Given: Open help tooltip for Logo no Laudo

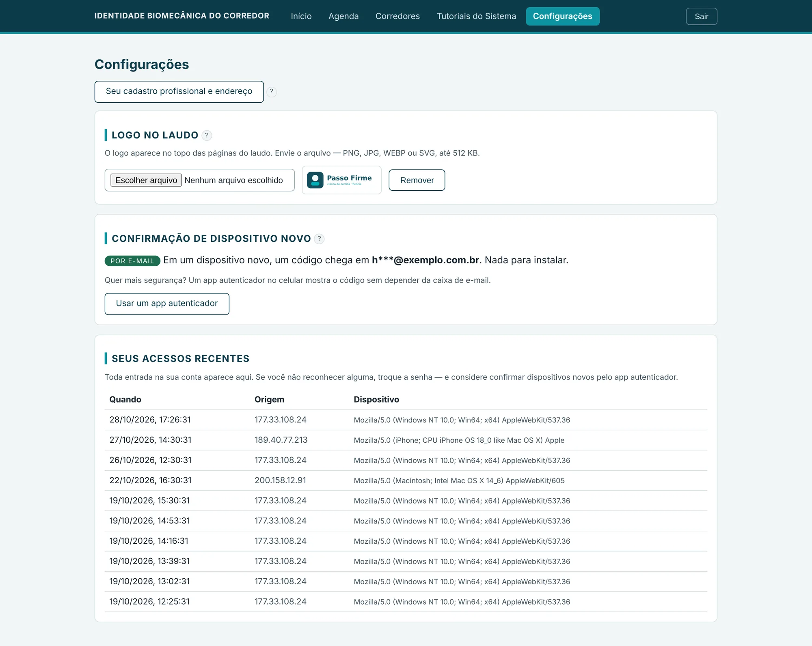Looking at the screenshot, I should pyautogui.click(x=207, y=135).
